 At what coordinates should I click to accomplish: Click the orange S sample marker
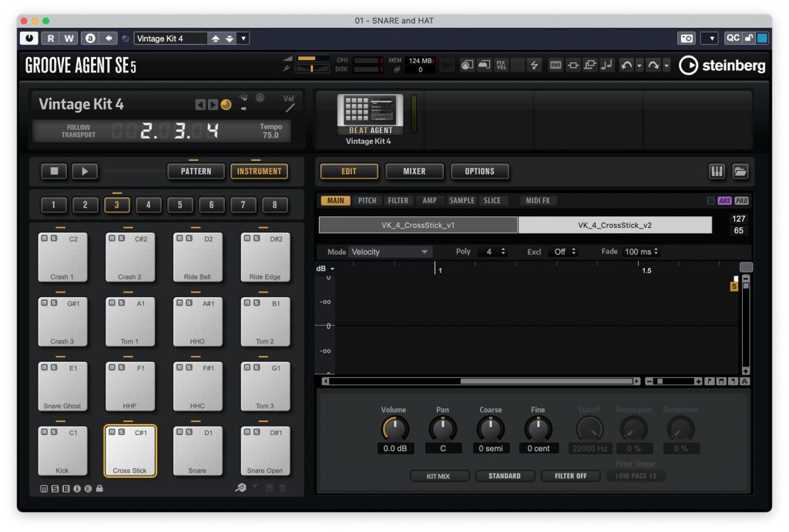click(x=734, y=286)
